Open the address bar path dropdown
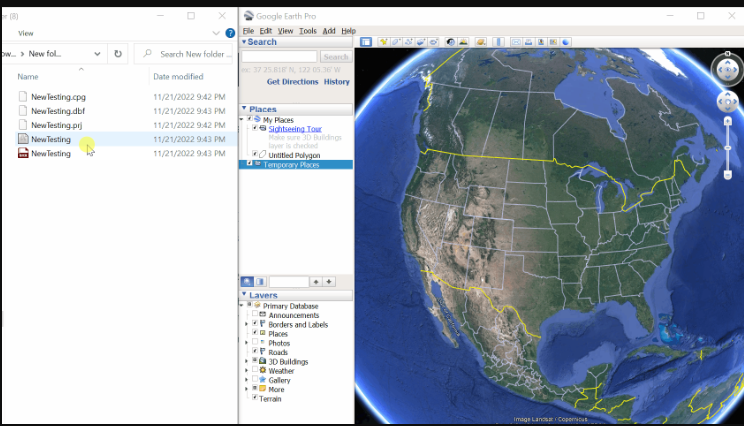 point(97,54)
